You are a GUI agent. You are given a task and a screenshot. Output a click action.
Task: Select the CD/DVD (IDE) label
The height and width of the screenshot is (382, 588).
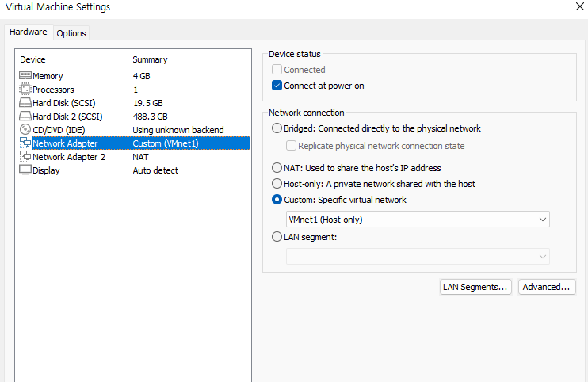(59, 130)
